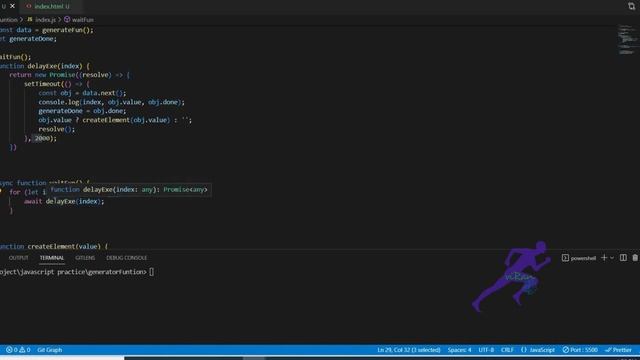Change indentation via Spaces: 4
The width and height of the screenshot is (640, 360).
(459, 350)
